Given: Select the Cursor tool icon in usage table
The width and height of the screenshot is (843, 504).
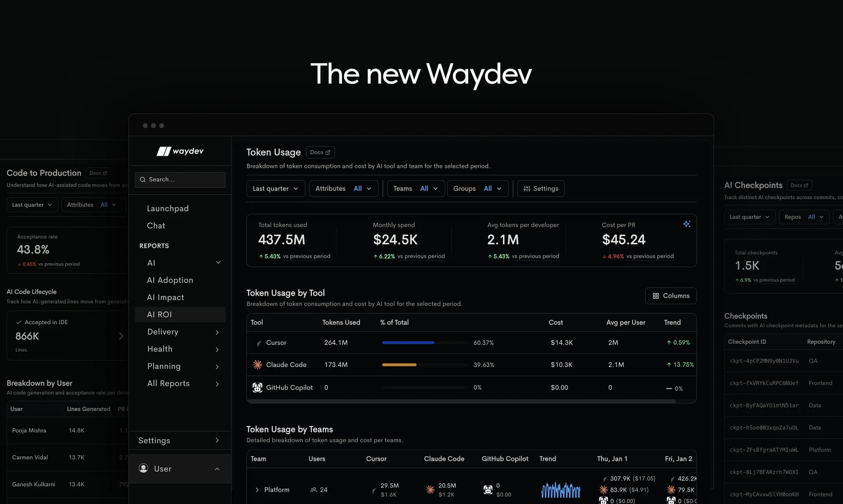Looking at the screenshot, I should pyautogui.click(x=259, y=343).
